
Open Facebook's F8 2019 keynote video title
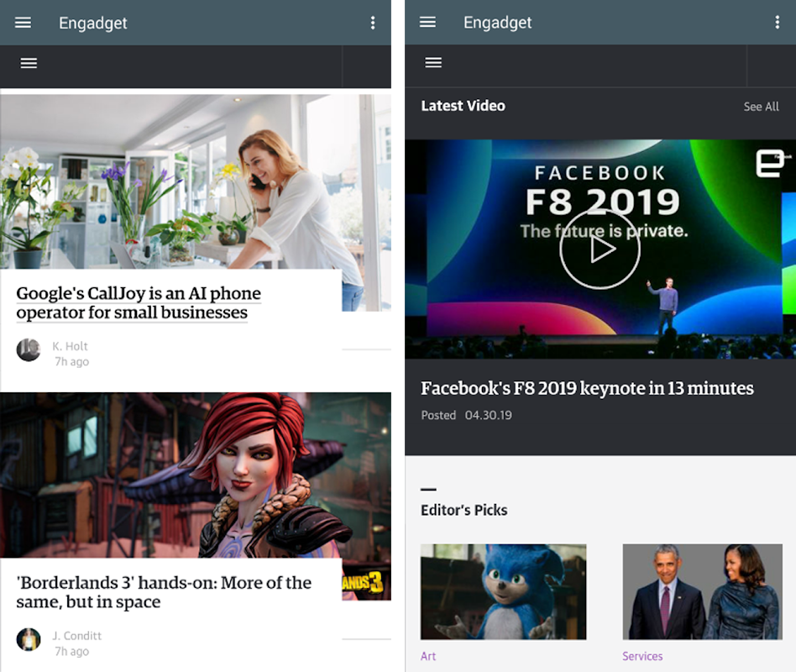[587, 389]
